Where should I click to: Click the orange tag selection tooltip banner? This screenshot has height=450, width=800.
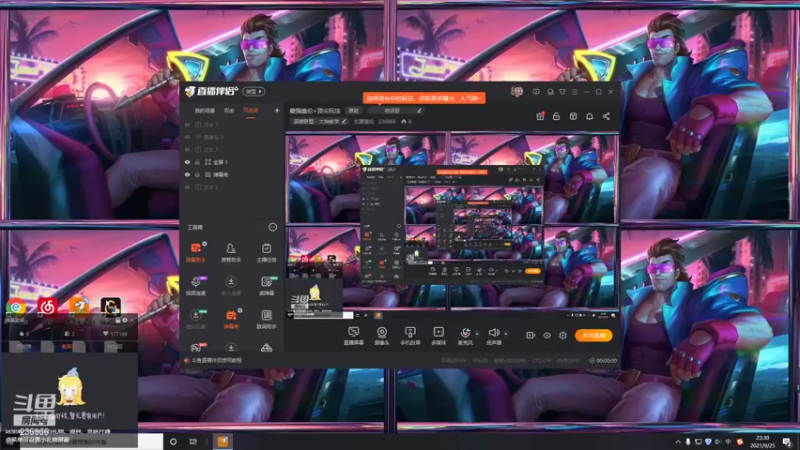click(x=424, y=98)
